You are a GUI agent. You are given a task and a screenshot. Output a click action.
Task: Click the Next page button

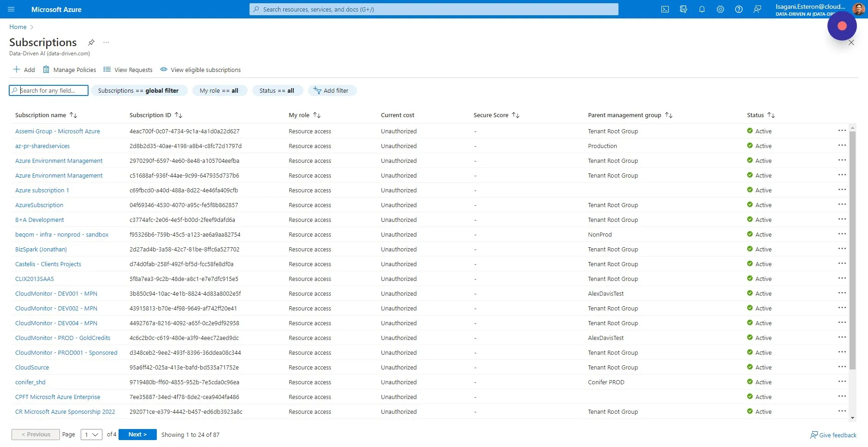pos(137,435)
